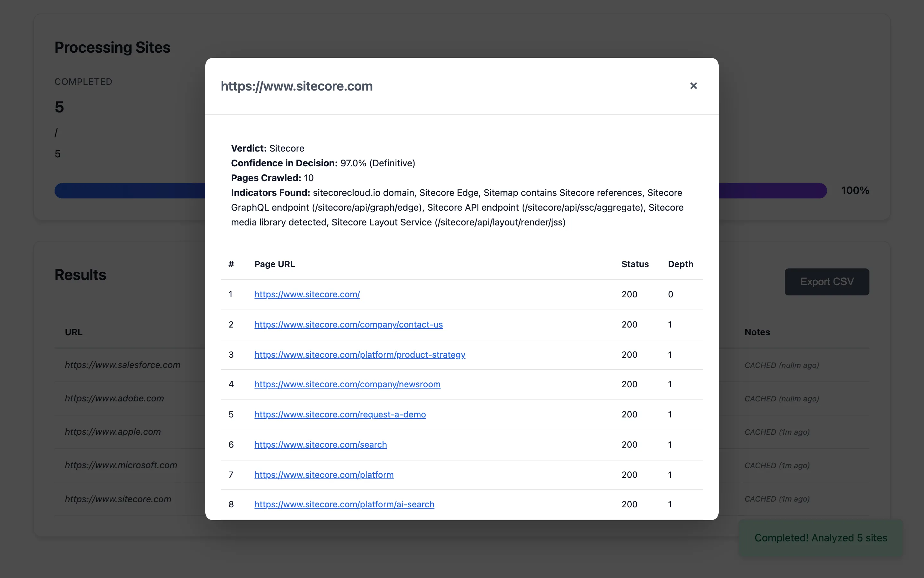924x578 pixels.
Task: Click the Depth column header
Action: tap(680, 264)
